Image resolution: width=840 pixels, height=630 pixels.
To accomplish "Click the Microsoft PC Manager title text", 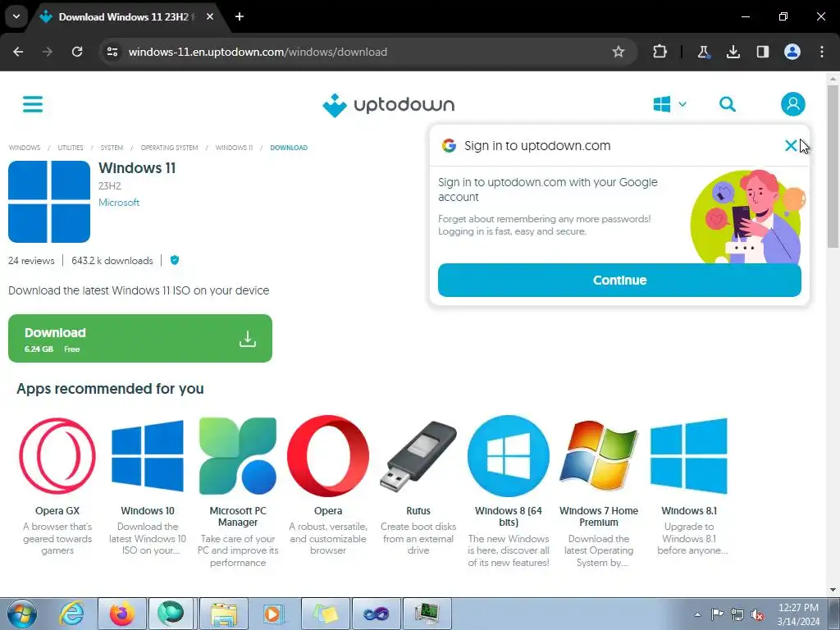I will tap(238, 517).
